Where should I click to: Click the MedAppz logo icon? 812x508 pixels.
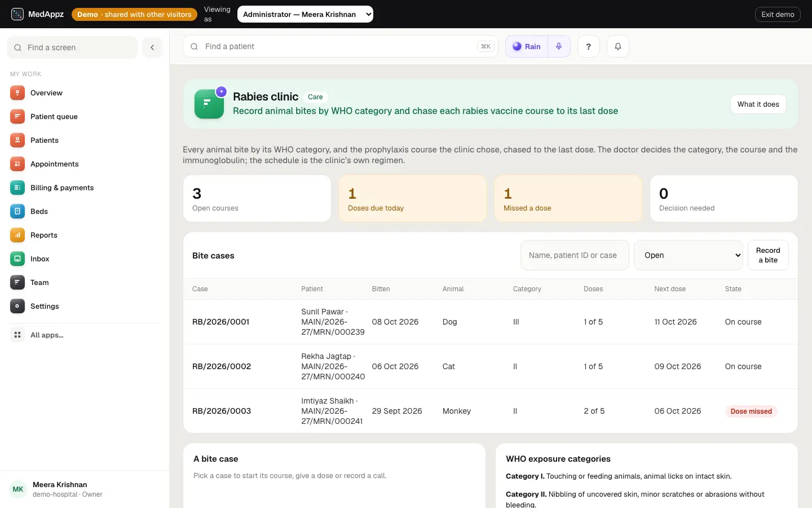[x=17, y=14]
